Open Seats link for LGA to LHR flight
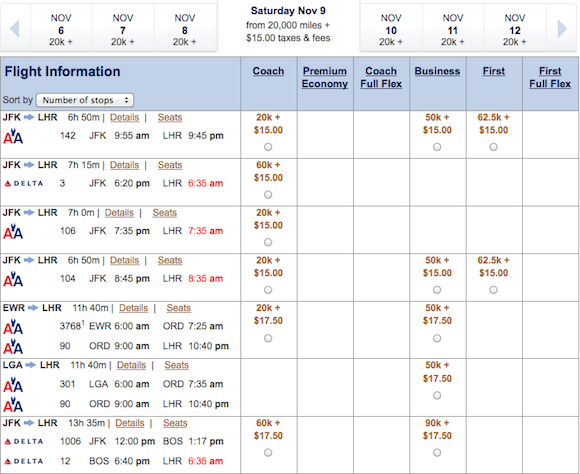This screenshot has width=580, height=474. click(176, 365)
